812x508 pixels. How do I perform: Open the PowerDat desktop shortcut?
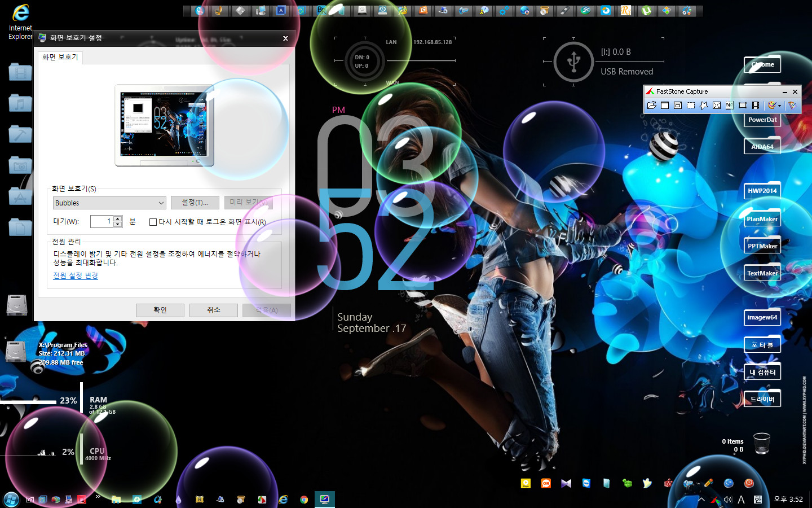pos(762,120)
